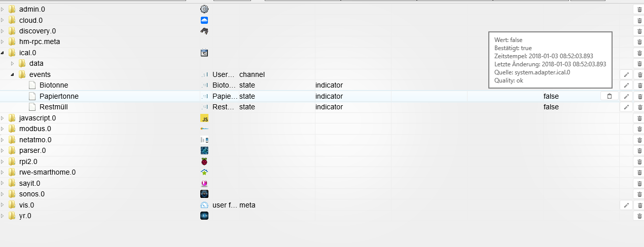The image size is (644, 247).
Task: Expand the cloud.0 tree node
Action: click(x=3, y=20)
